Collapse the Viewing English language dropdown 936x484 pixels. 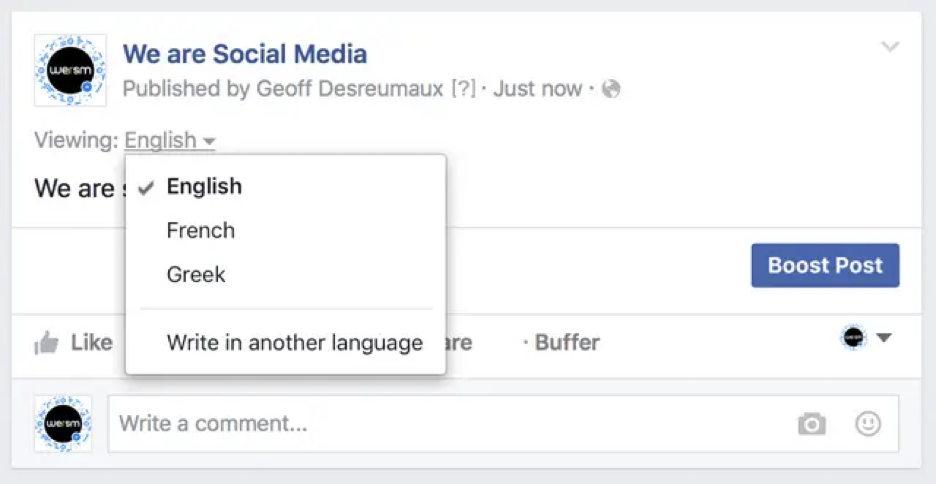click(x=170, y=140)
